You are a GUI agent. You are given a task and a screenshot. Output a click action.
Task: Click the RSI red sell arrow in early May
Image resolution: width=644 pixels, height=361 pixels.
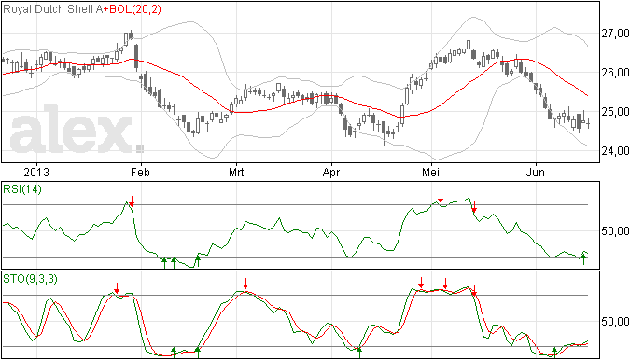coord(441,198)
